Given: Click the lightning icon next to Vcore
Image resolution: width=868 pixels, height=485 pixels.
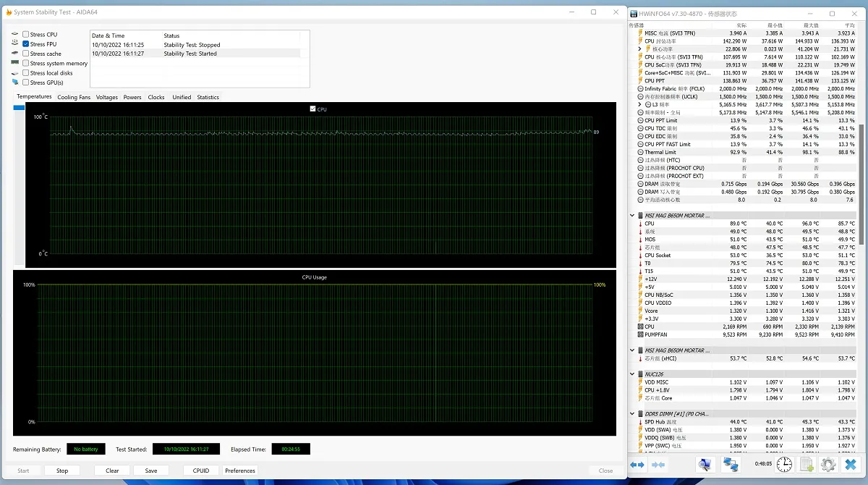Looking at the screenshot, I should point(641,311).
